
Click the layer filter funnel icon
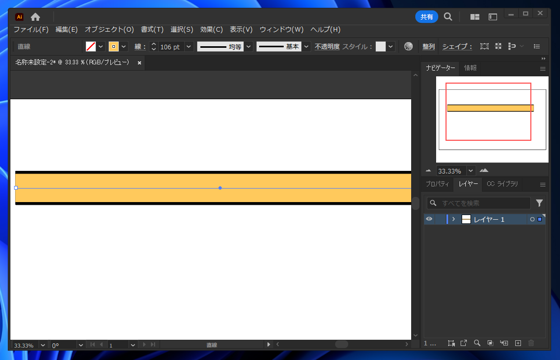[539, 203]
